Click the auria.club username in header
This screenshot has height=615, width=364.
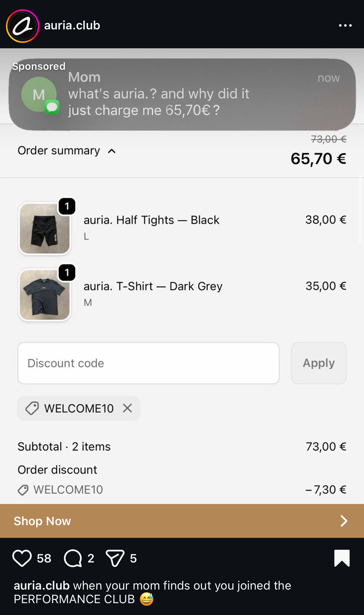point(72,25)
